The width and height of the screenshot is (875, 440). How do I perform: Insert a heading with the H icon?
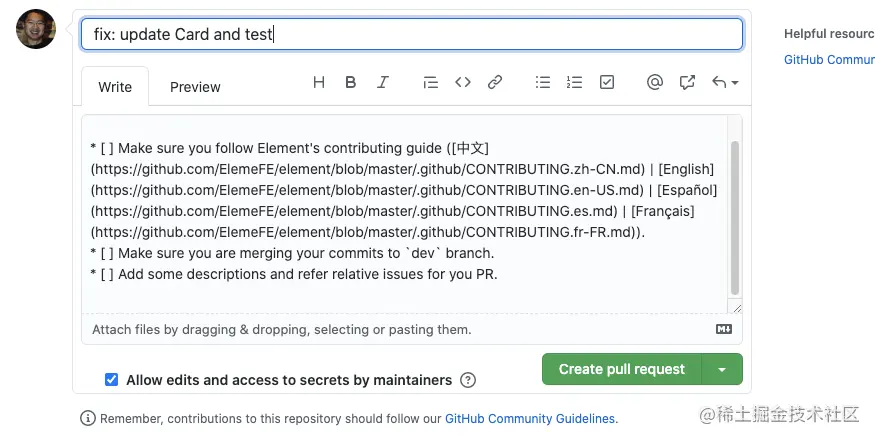[x=319, y=83]
